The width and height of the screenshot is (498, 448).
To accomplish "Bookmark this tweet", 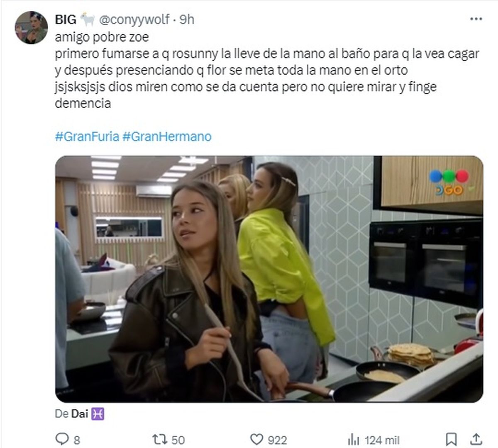I will tap(451, 439).
